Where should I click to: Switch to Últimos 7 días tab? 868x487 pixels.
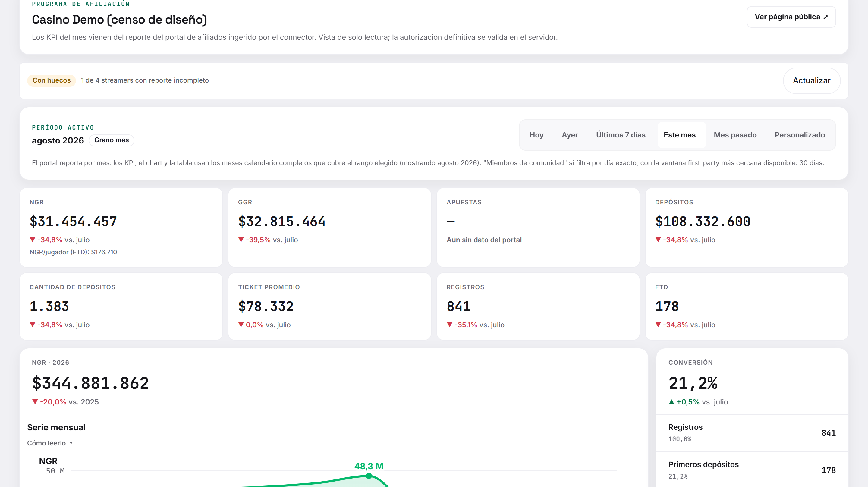[621, 135]
